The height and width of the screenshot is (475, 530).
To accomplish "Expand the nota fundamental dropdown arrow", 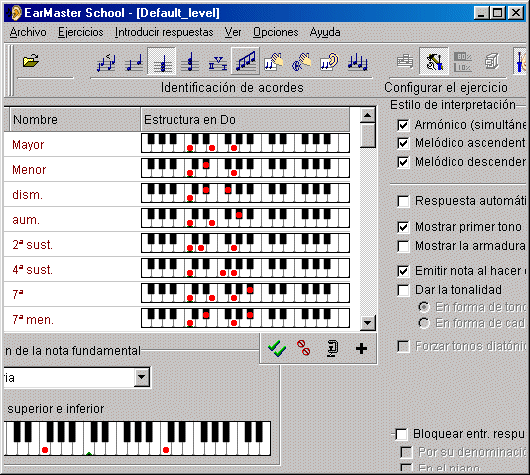I will [x=142, y=378].
